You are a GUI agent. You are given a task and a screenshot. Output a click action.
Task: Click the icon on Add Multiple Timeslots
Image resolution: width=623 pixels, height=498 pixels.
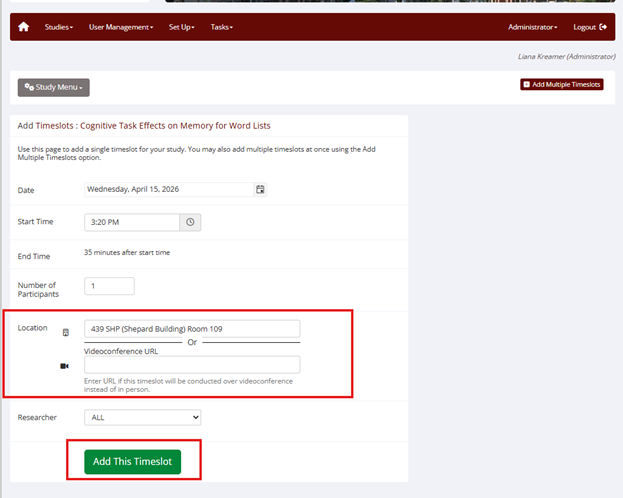[x=527, y=85]
